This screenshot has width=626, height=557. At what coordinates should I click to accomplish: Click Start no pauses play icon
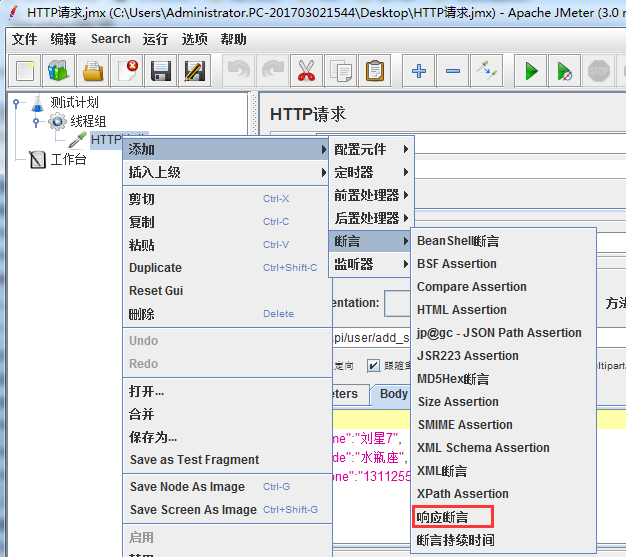coord(565,71)
